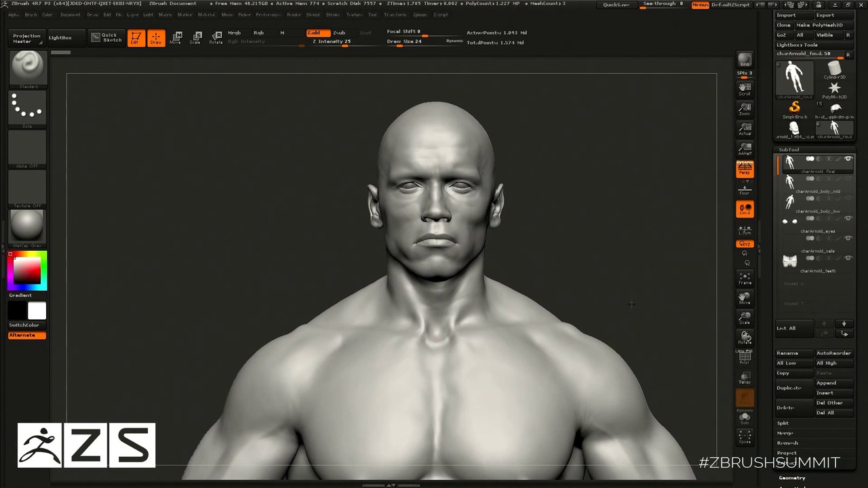Click the Frame mesh icon
The image size is (868, 488).
point(745,278)
